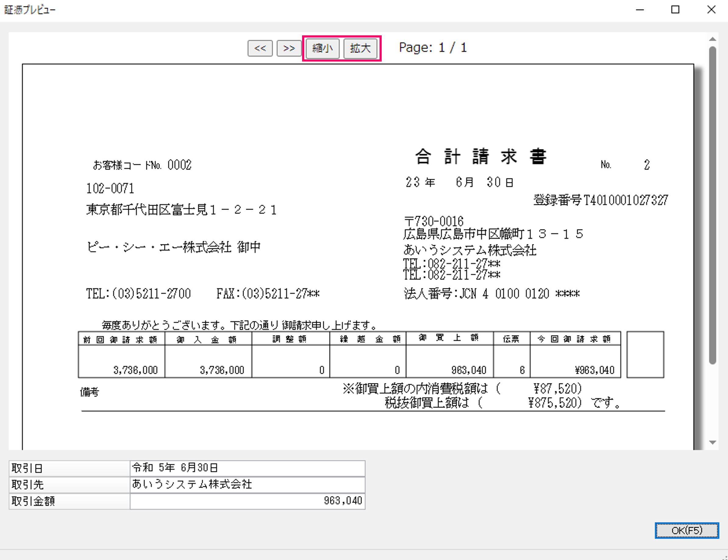The image size is (728, 560).
Task: Click the scrollbar up arrow
Action: pyautogui.click(x=713, y=39)
